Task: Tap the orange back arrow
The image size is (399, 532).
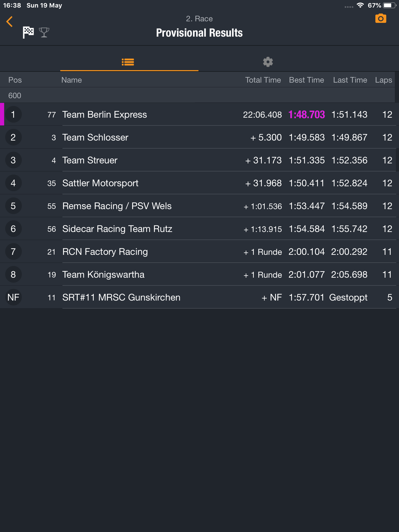Action: (x=10, y=22)
